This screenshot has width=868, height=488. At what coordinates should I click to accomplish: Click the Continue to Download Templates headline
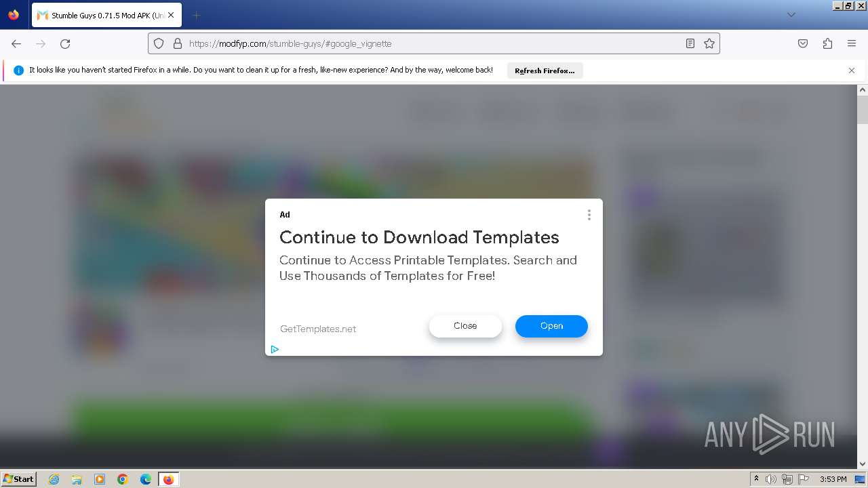[x=419, y=237]
